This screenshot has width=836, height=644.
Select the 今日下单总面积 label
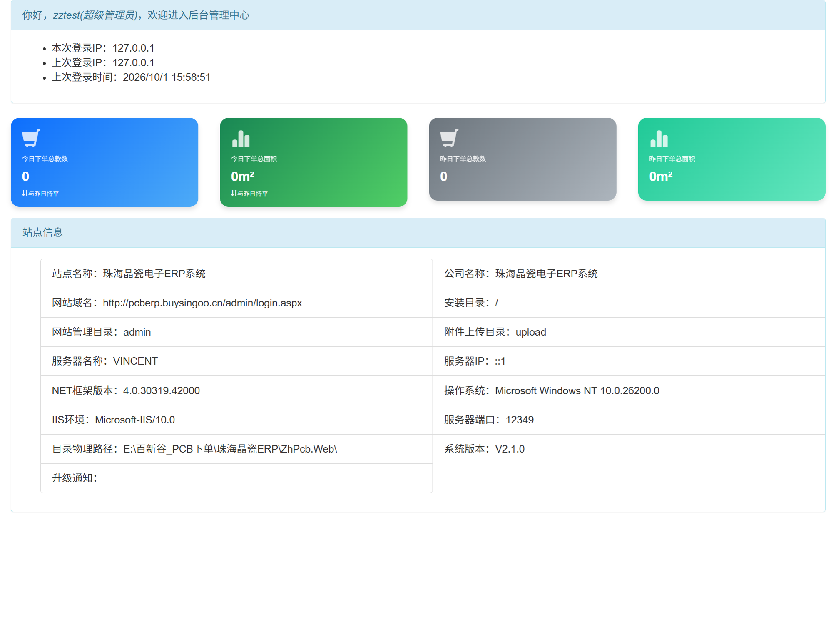(254, 159)
